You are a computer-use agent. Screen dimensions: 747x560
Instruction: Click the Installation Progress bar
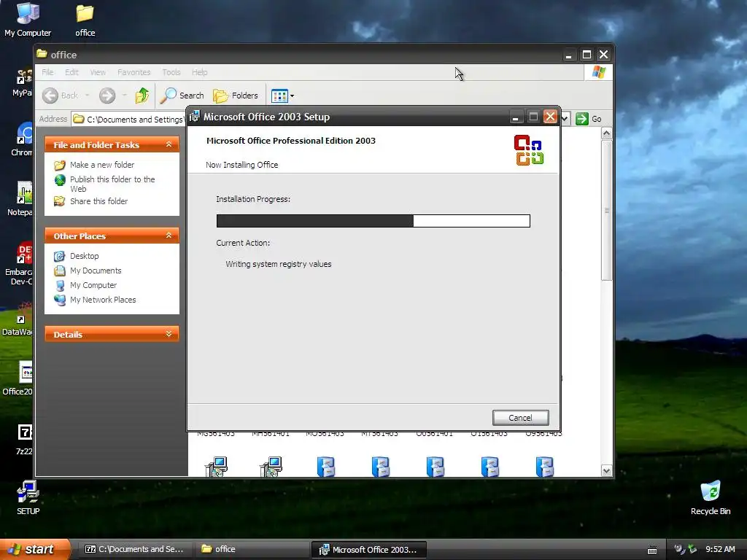pyautogui.click(x=373, y=220)
